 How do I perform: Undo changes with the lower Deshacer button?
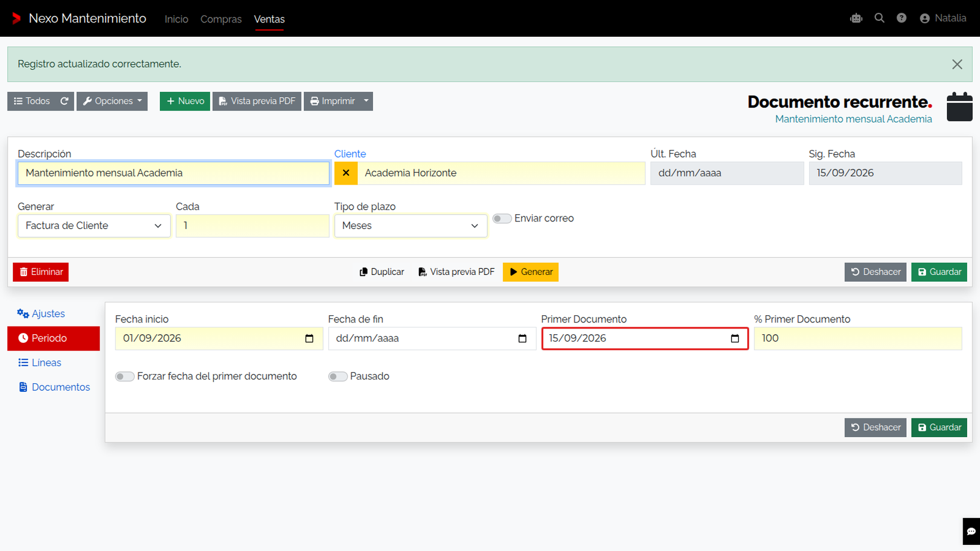(875, 428)
